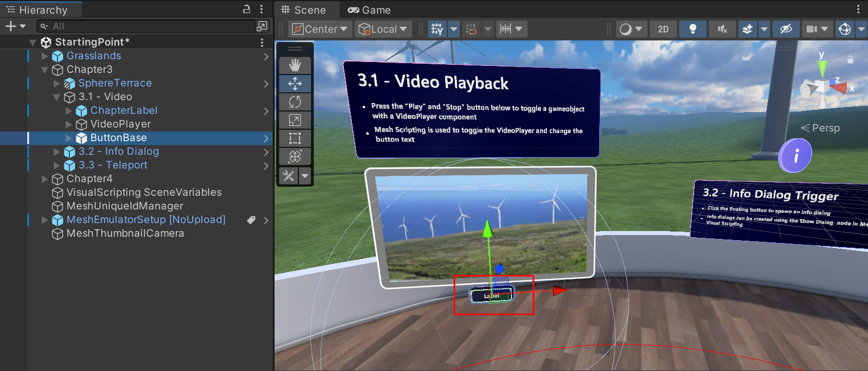Select the Hand view tool
The width and height of the screenshot is (868, 371).
tap(295, 65)
